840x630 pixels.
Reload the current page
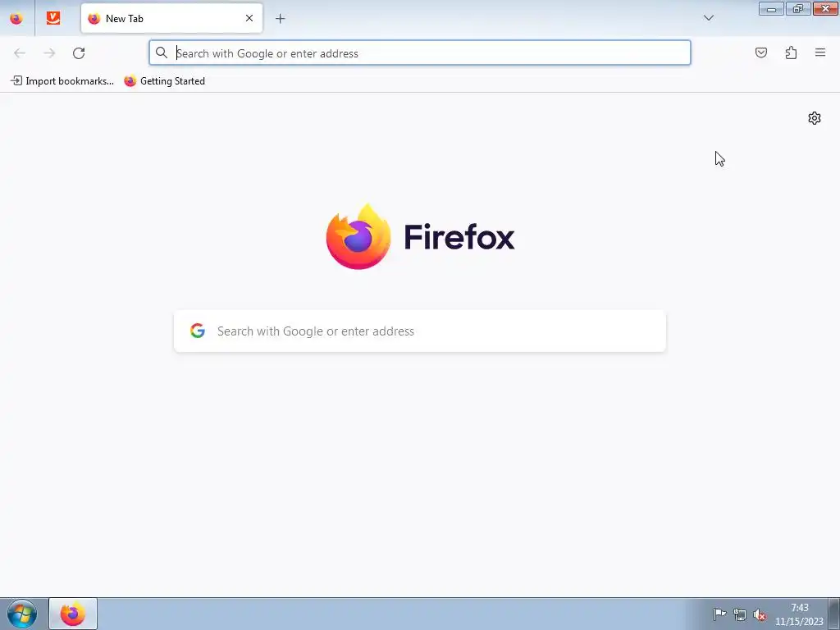click(79, 53)
